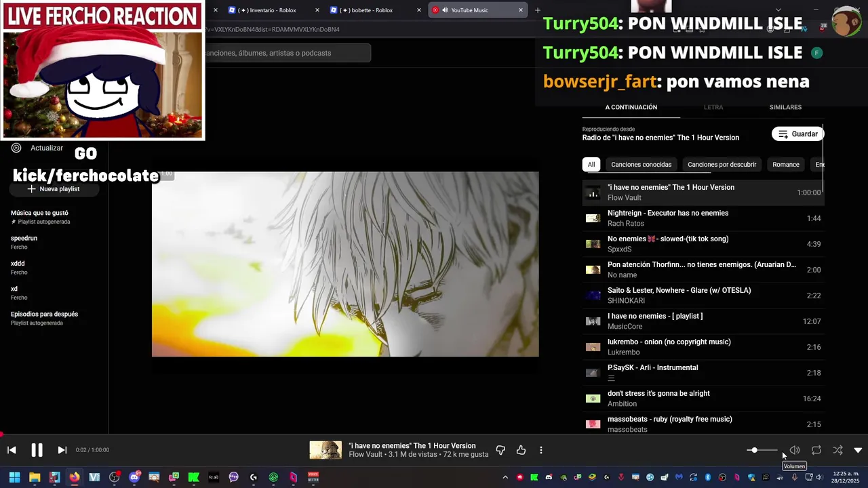Switch to the SIMILARES tab

pos(785,107)
